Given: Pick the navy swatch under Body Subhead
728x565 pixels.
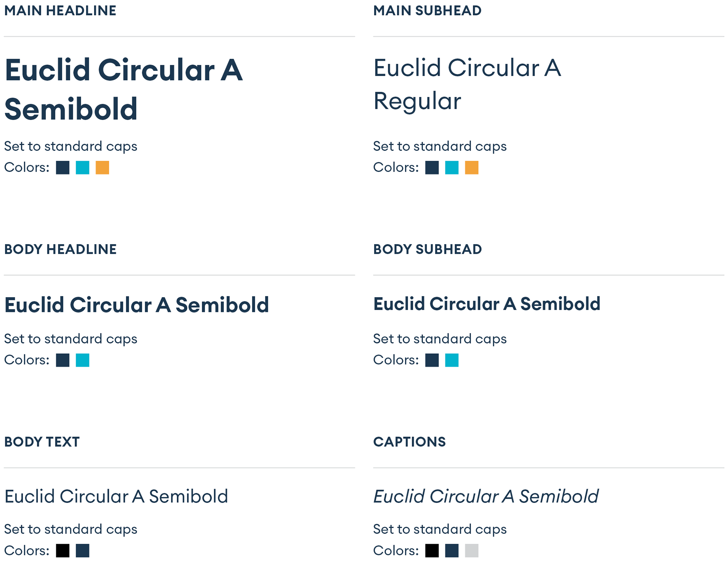Looking at the screenshot, I should coord(432,360).
